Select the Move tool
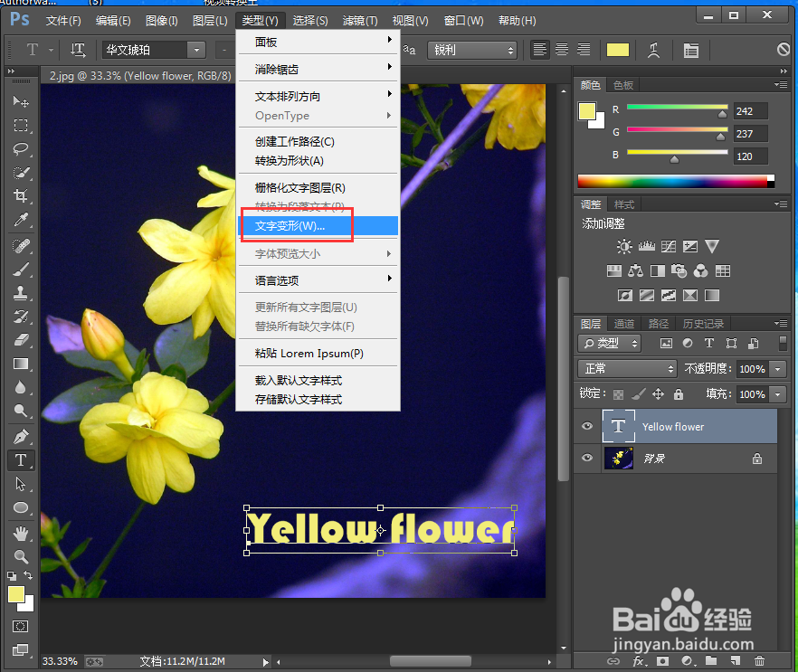 tap(20, 101)
